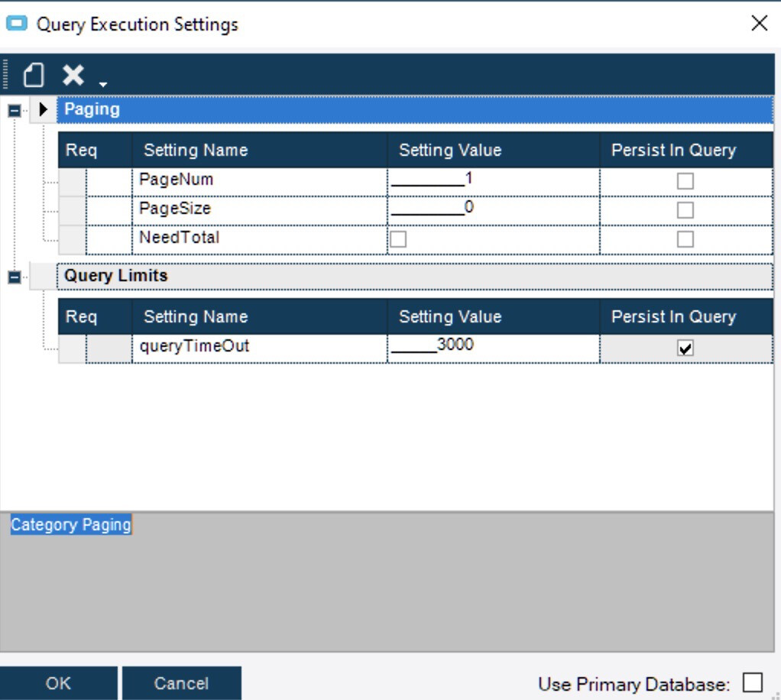Edit the PageSize setting value field
The height and width of the screenshot is (700, 781).
click(x=493, y=210)
